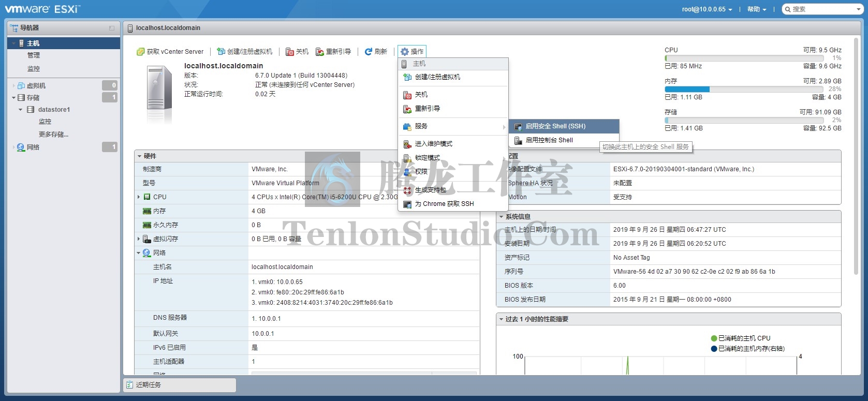
Task: Open the 权限 menu entry
Action: 453,172
